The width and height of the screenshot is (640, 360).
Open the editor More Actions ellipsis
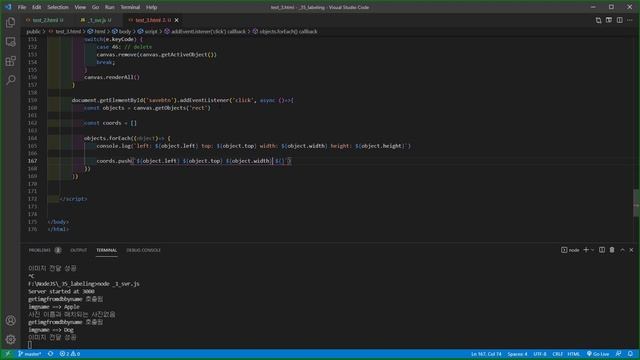[630, 20]
